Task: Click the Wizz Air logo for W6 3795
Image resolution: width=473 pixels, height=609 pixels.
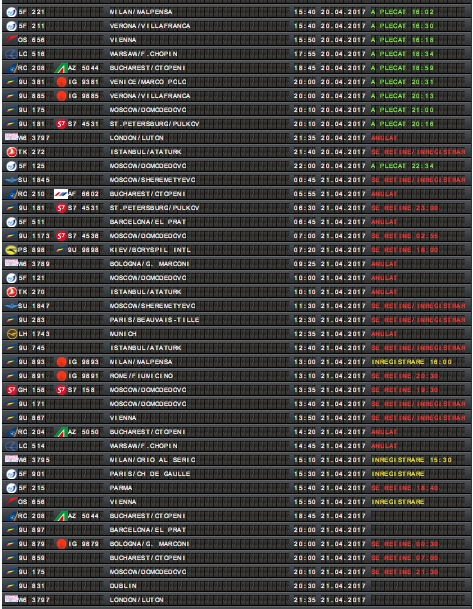Action: [x=11, y=458]
